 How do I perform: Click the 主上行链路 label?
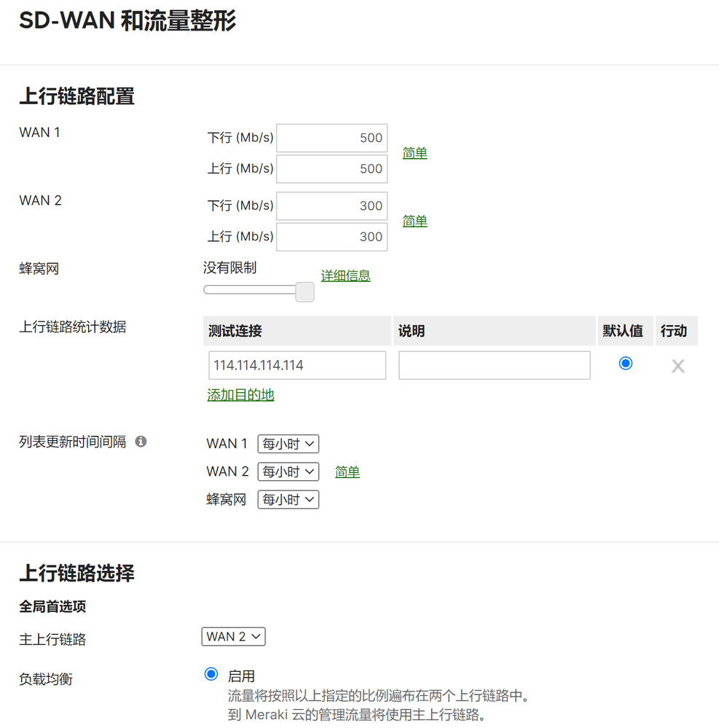click(52, 640)
